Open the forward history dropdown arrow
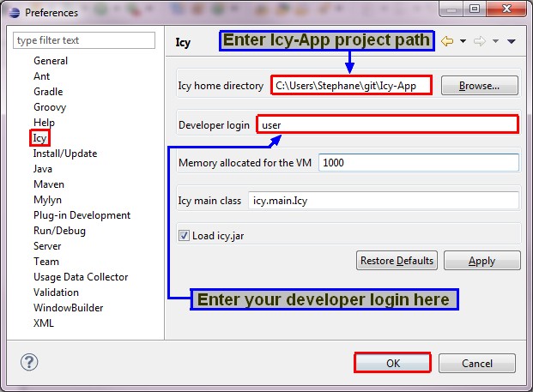533x392 pixels. coord(495,41)
